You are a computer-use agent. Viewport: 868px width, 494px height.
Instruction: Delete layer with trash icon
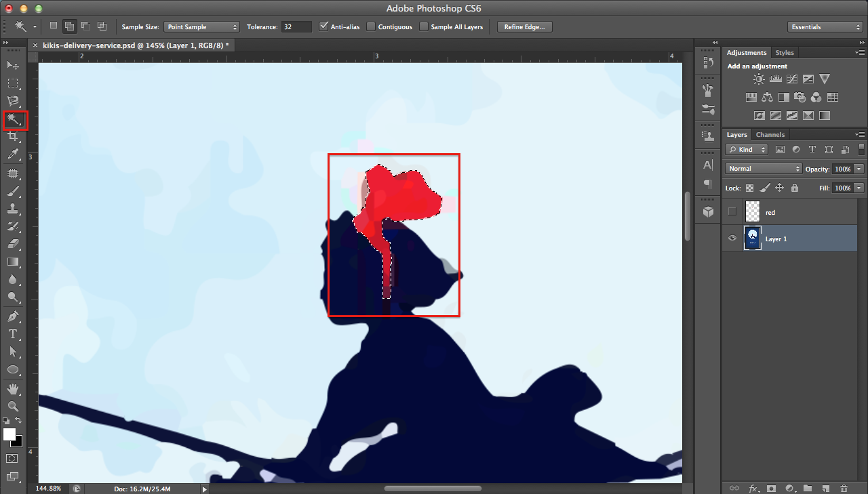[844, 488]
